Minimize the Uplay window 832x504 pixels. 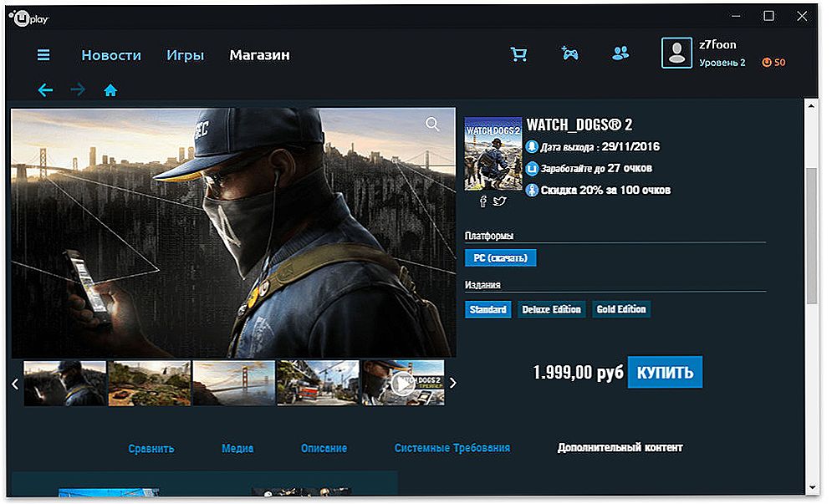point(736,17)
